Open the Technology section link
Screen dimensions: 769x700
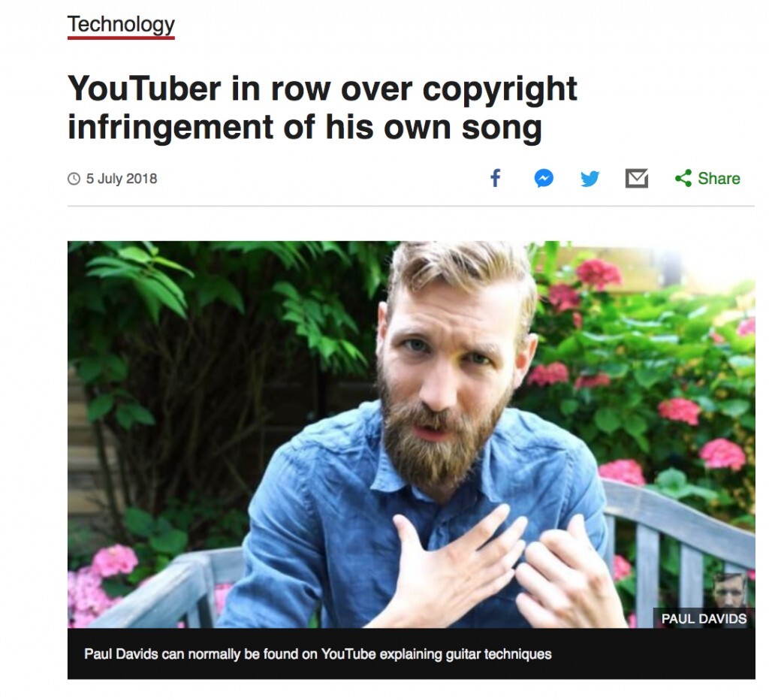[121, 24]
